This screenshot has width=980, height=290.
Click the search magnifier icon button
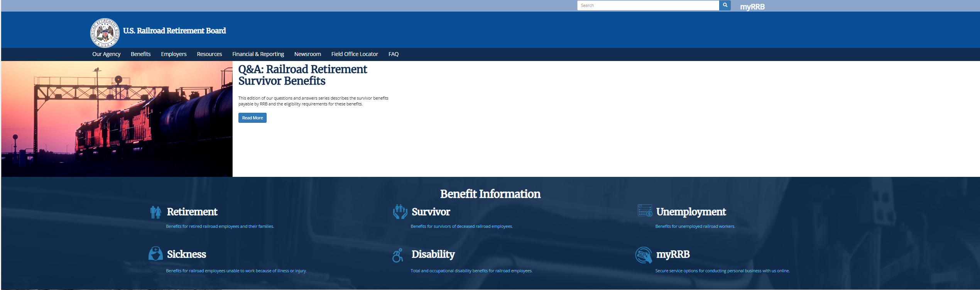pos(725,5)
